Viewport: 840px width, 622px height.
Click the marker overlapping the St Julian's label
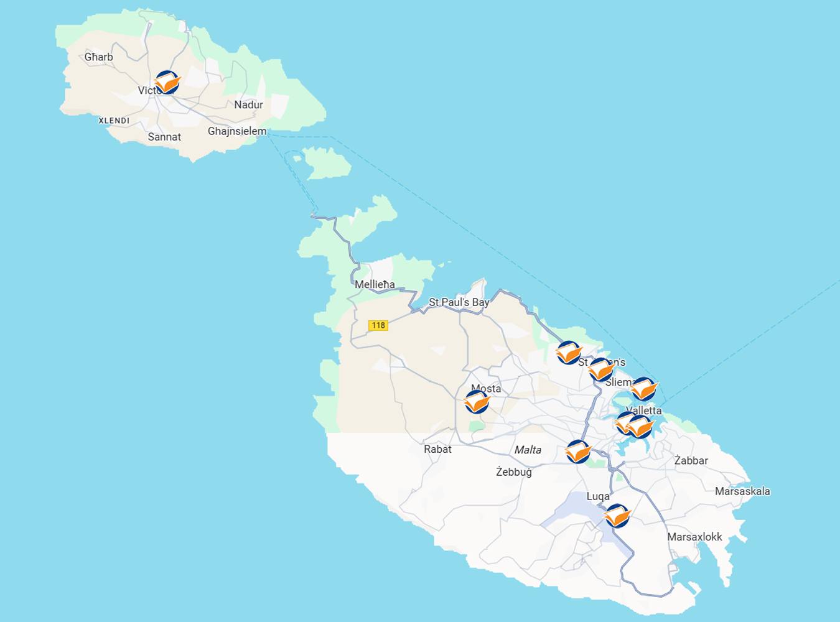[601, 370]
